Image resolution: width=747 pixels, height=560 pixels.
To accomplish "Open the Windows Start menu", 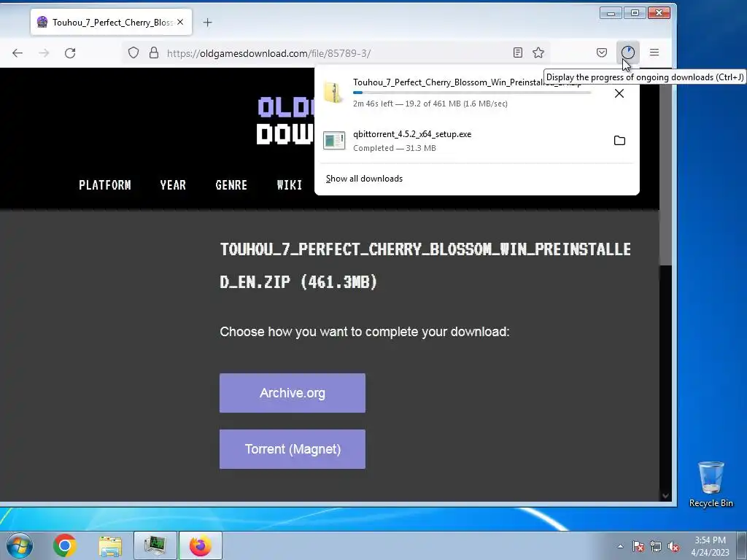I will (x=20, y=545).
